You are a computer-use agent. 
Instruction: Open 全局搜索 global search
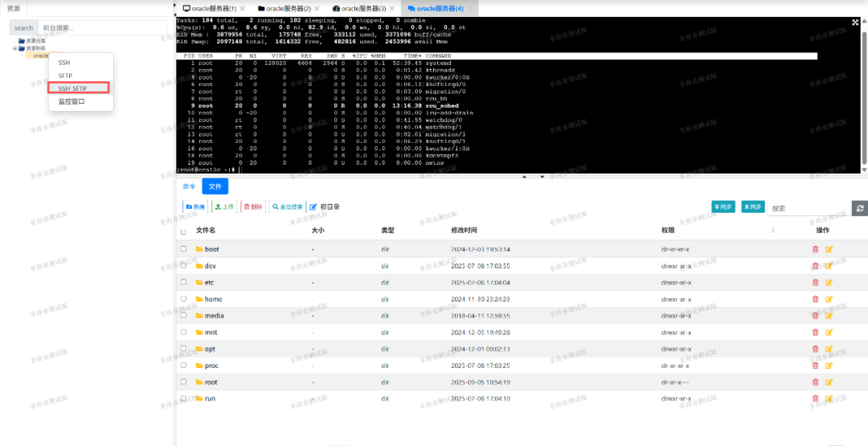286,207
